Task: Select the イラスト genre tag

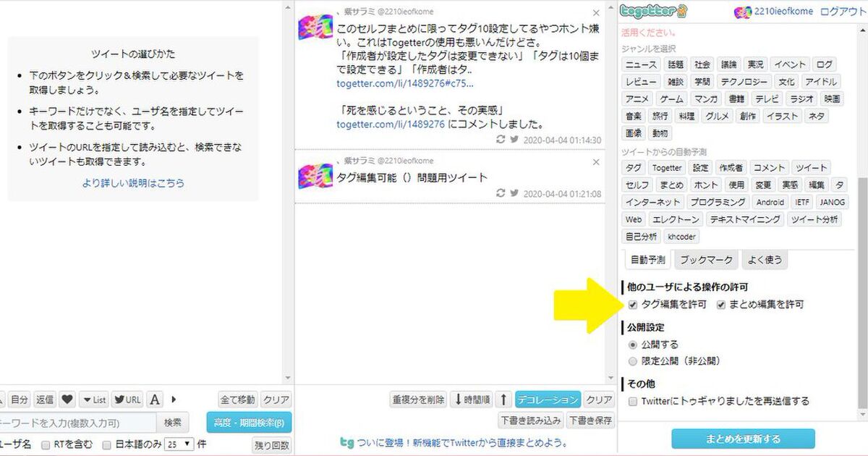Action: (x=781, y=117)
